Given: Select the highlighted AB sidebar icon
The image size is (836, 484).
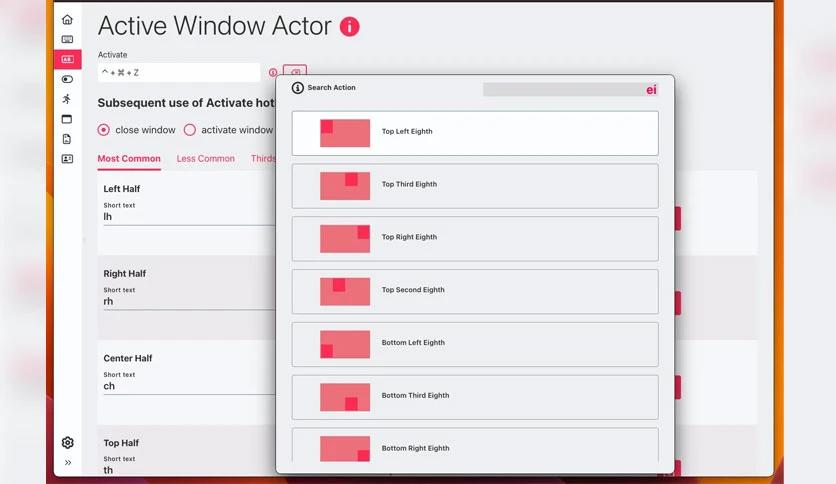Looking at the screenshot, I should click(67, 59).
